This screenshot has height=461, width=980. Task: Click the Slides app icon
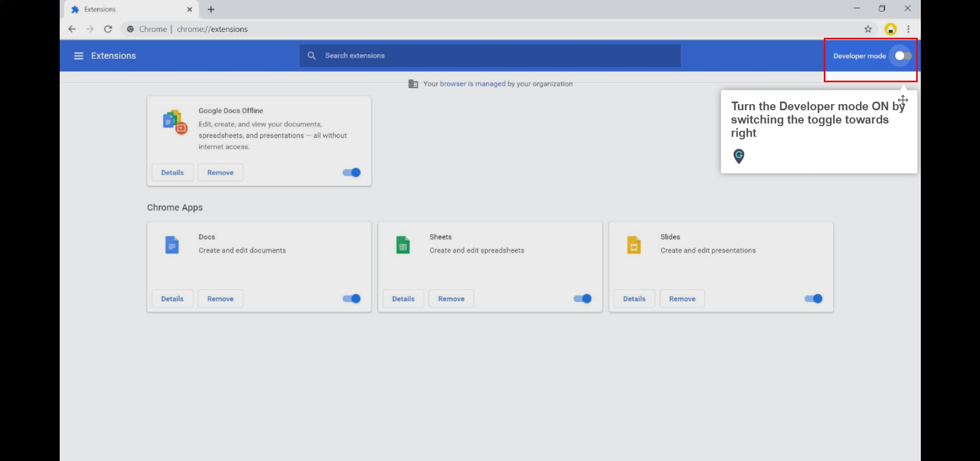(x=634, y=245)
